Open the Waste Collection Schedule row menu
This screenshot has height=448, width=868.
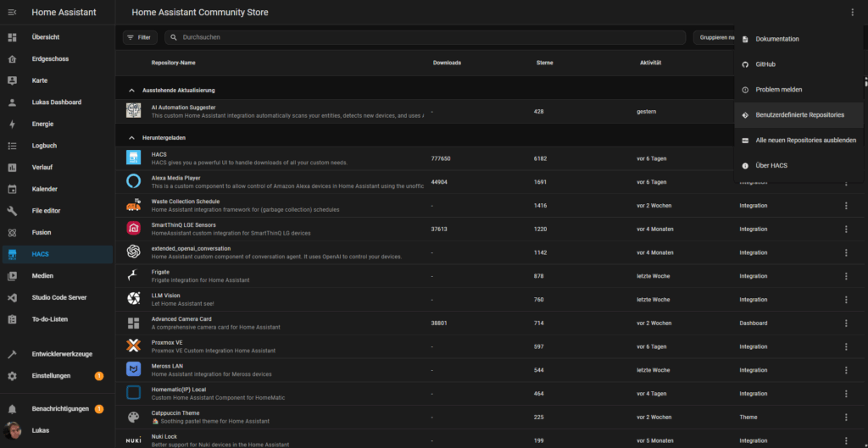point(846,205)
